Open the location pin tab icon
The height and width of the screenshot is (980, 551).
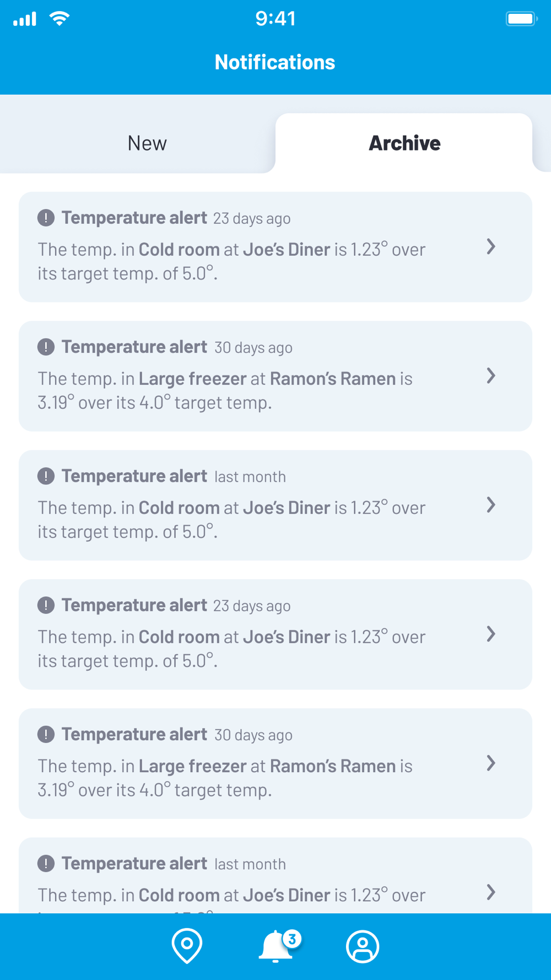coord(187,946)
